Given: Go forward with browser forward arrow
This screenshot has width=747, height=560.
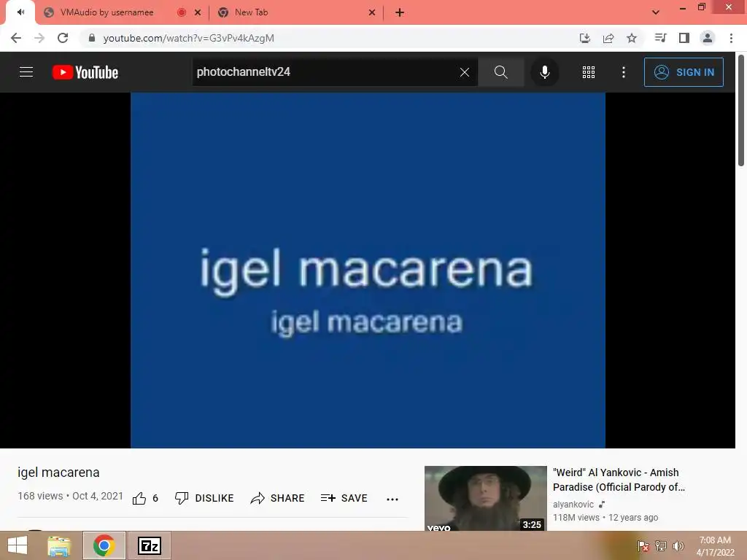Looking at the screenshot, I should 39,38.
